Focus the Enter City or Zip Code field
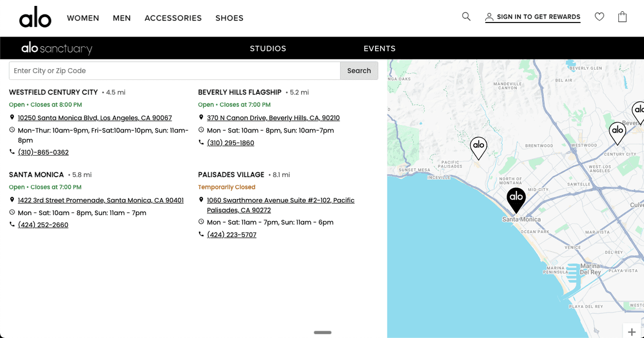This screenshot has width=644, height=338. [x=175, y=71]
